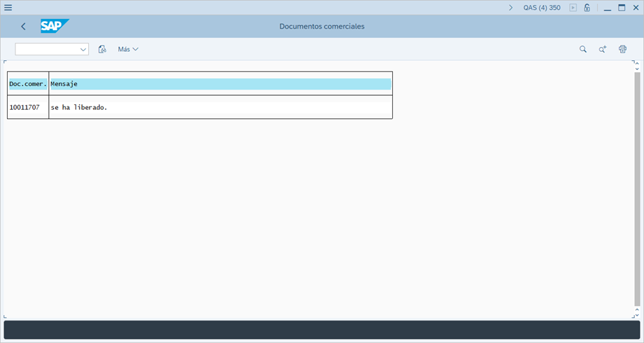Go back using the left arrow icon
The image size is (644, 343).
point(23,27)
